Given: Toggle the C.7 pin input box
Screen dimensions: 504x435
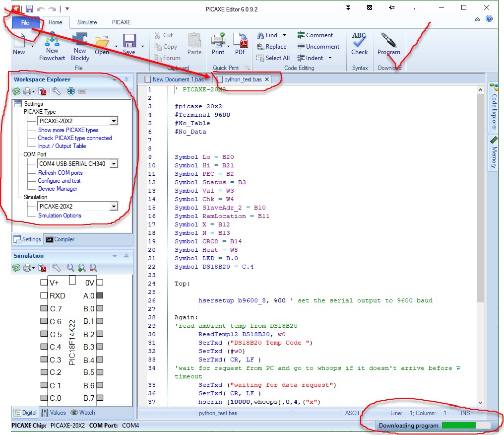Looking at the screenshot, I should click(x=44, y=308).
